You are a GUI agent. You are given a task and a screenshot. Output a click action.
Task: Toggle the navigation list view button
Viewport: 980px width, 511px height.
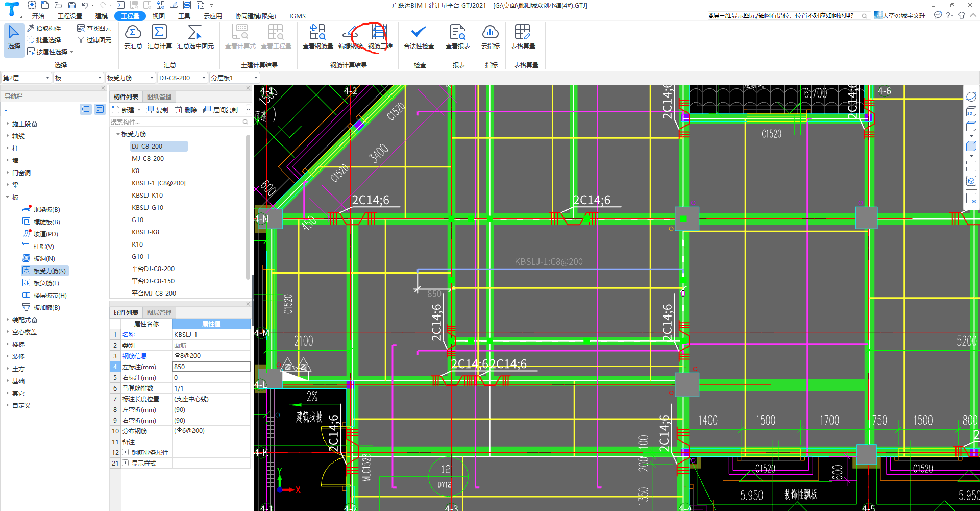pyautogui.click(x=85, y=109)
